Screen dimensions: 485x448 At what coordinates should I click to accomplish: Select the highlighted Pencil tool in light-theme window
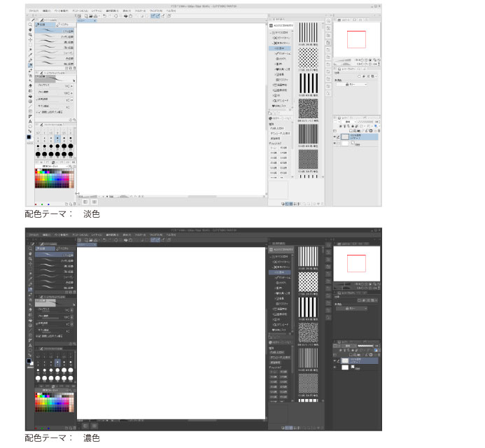point(30,66)
